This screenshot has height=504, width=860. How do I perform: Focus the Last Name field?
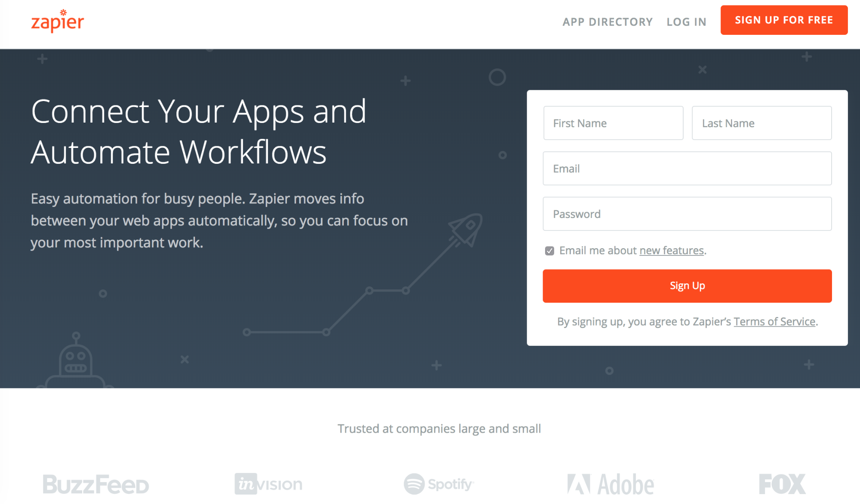coord(761,123)
